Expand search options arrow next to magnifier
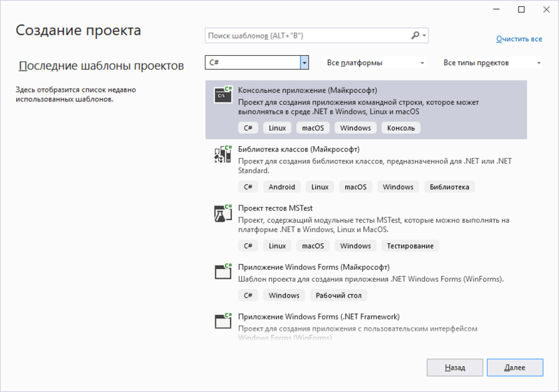 tap(424, 36)
